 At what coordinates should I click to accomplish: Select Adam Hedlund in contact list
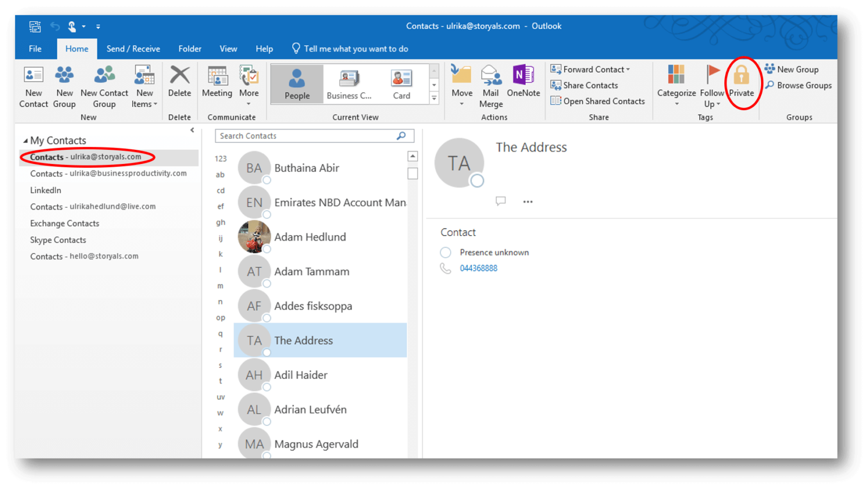click(310, 237)
